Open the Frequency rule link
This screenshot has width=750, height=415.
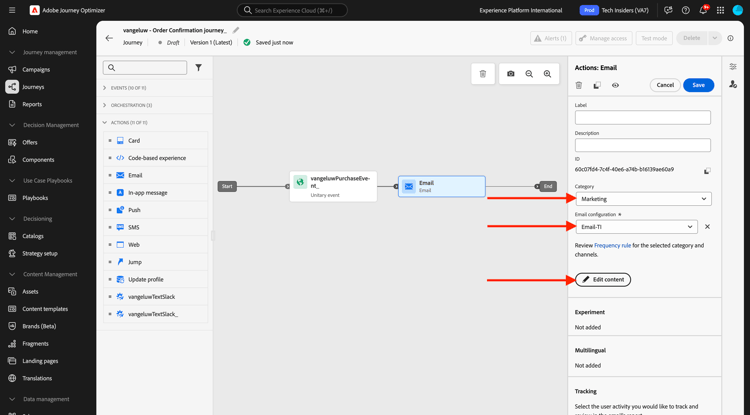pos(612,245)
